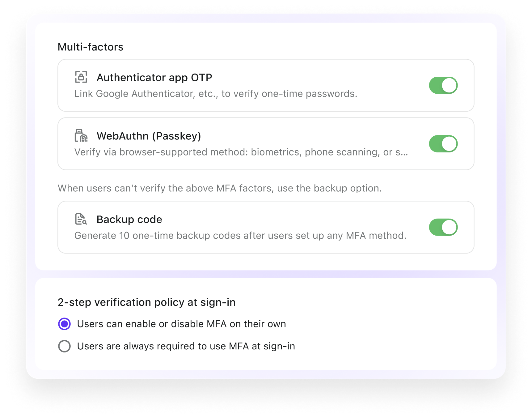Click the 'Users can enable or disable MFA on their own' label

pos(181,324)
